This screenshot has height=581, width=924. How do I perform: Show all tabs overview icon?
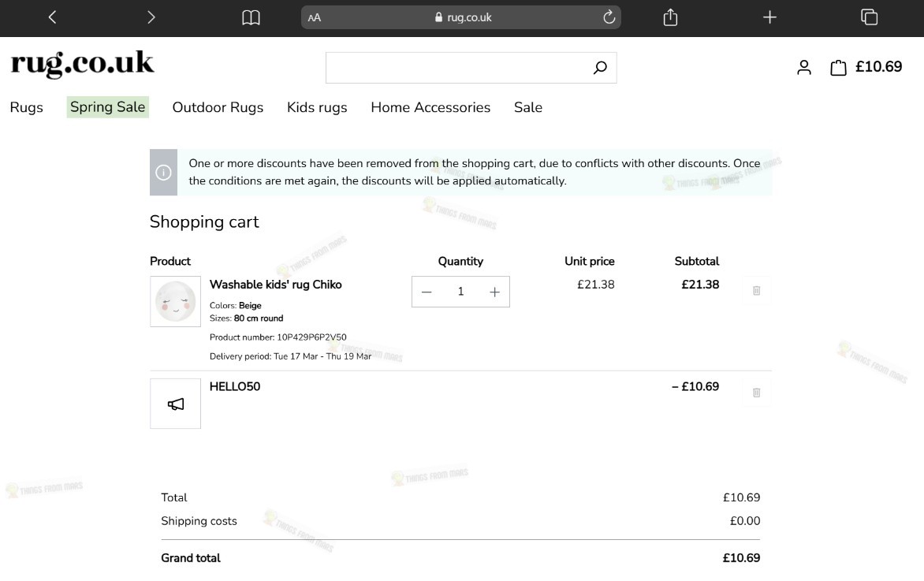pos(869,17)
